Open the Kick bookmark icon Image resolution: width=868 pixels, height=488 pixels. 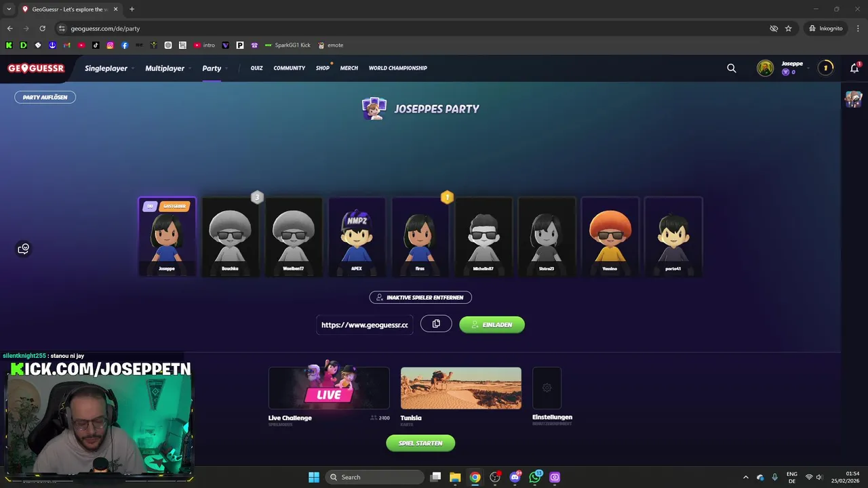(9, 45)
